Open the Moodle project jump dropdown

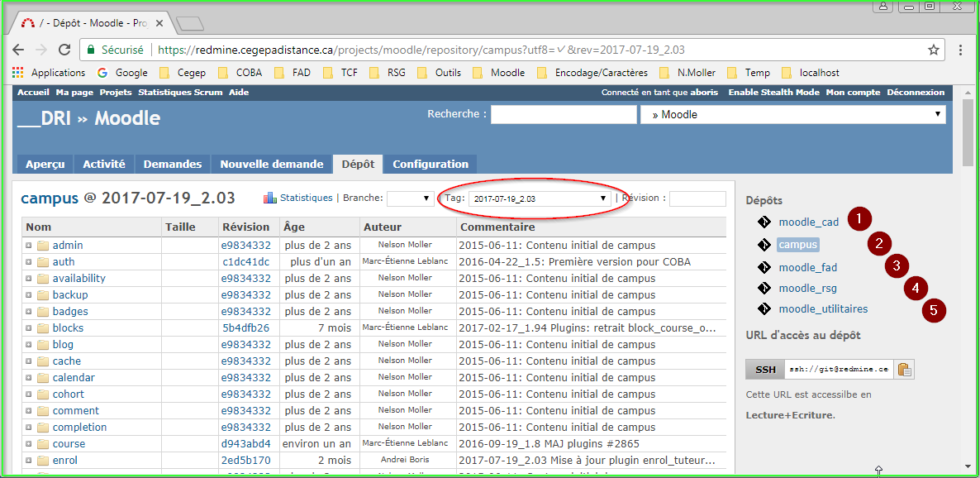pyautogui.click(x=792, y=115)
